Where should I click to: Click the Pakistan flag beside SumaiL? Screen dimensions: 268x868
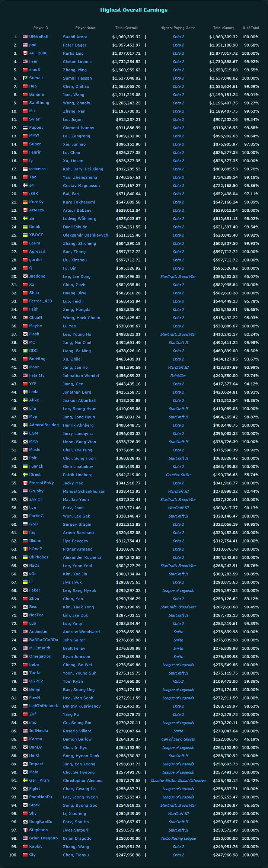25,78
